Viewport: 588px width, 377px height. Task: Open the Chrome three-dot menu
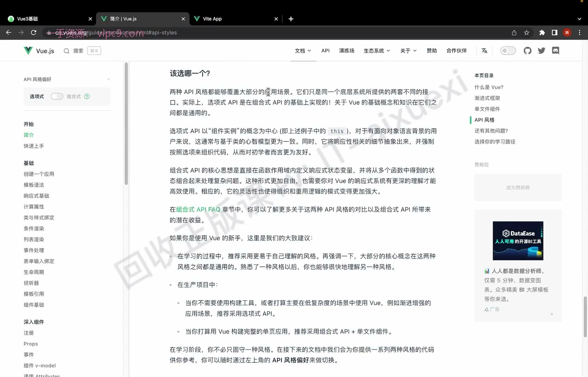click(580, 33)
